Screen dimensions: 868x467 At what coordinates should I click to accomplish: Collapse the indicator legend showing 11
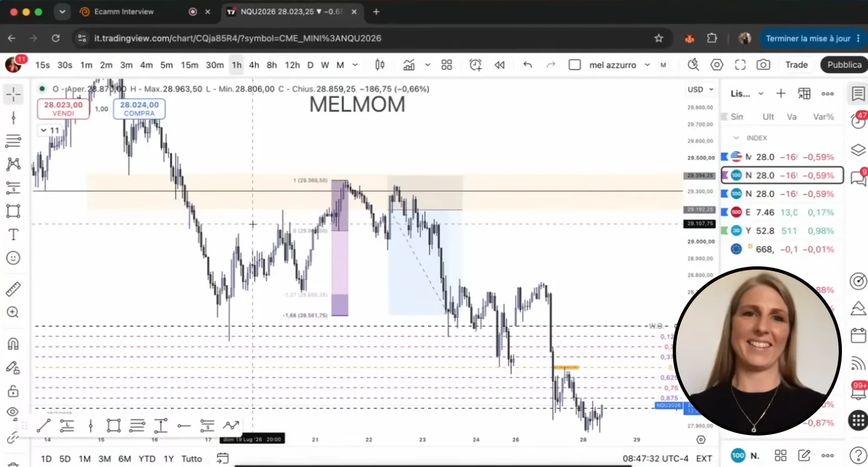point(49,130)
